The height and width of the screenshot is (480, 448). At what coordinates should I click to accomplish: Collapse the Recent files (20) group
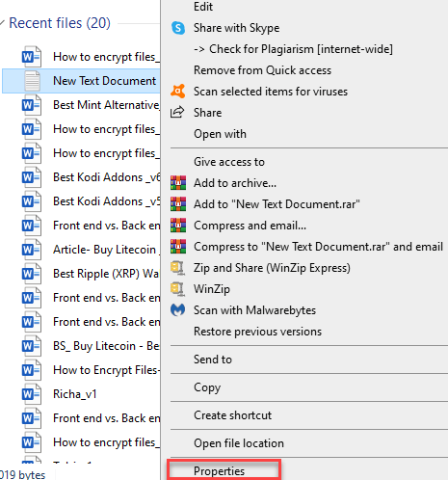2,23
